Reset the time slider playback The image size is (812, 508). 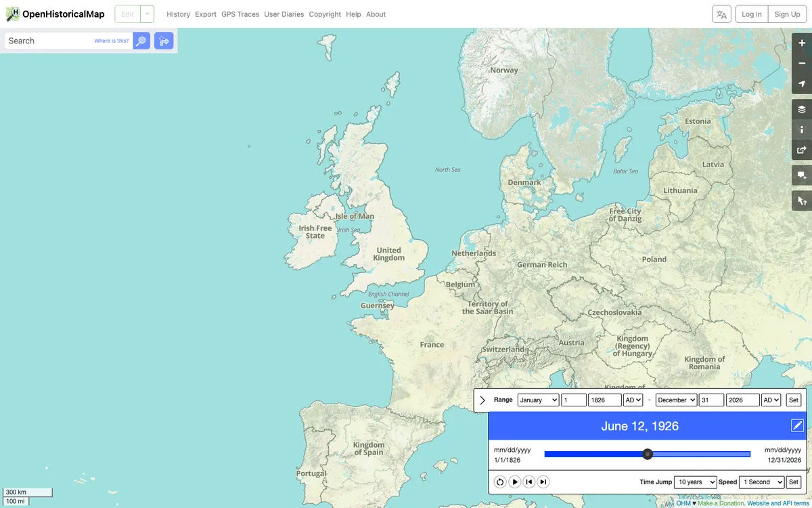click(499, 482)
